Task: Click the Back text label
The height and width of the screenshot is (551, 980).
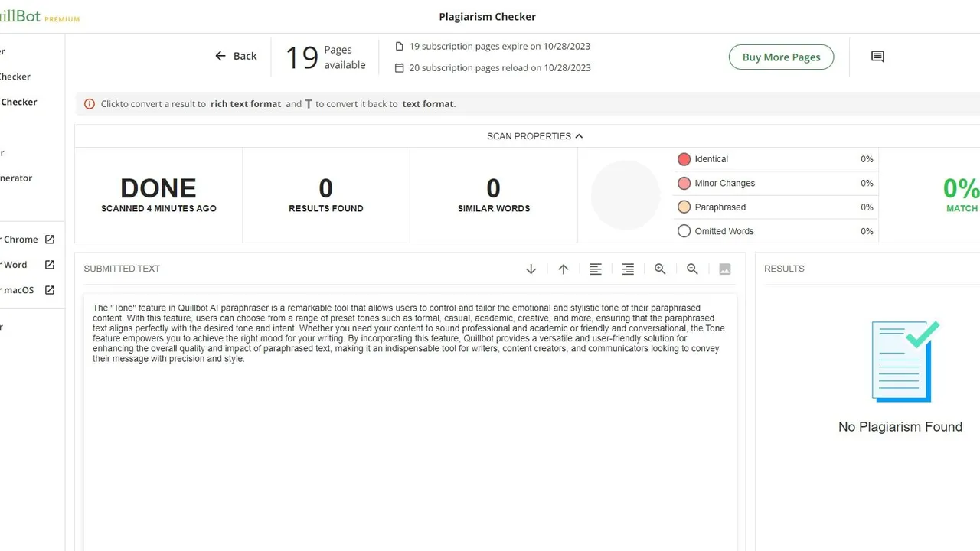Action: 245,56
